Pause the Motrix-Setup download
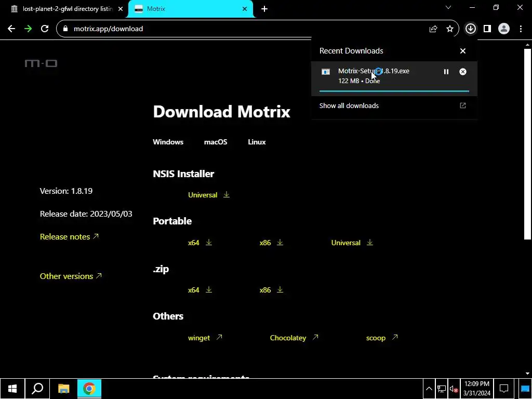The width and height of the screenshot is (532, 399). (446, 72)
